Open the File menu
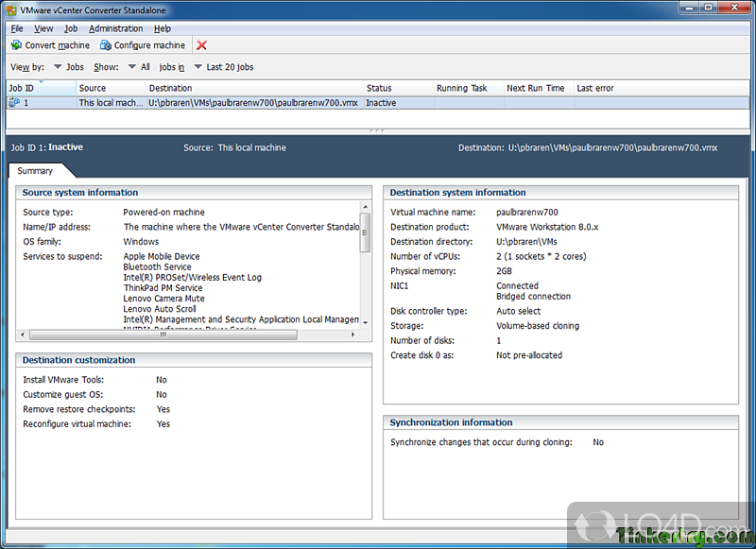 17,28
